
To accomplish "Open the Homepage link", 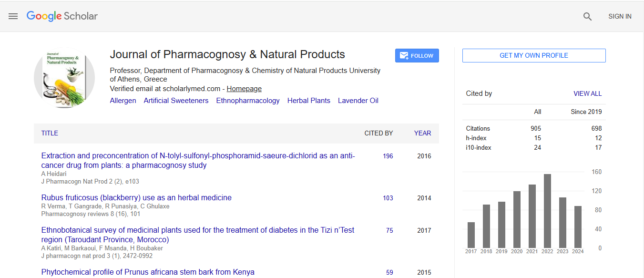I will tap(244, 89).
